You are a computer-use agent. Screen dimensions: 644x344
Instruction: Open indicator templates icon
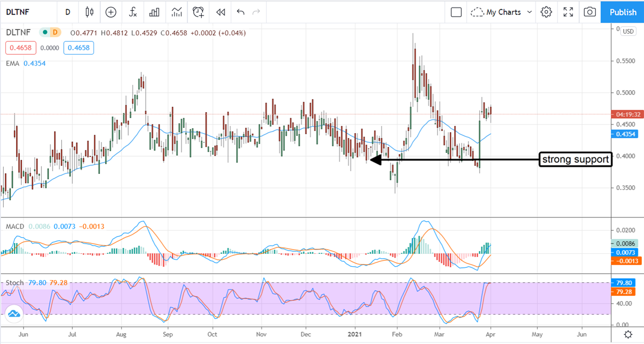click(176, 12)
